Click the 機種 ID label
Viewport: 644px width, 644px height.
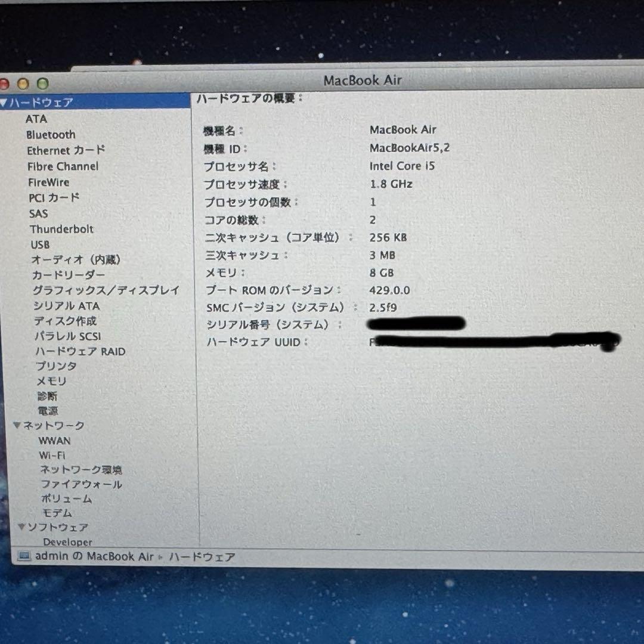tap(225, 148)
